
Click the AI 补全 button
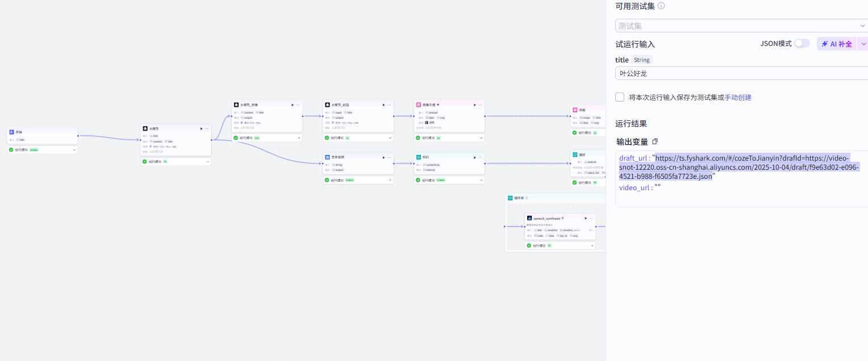(837, 44)
